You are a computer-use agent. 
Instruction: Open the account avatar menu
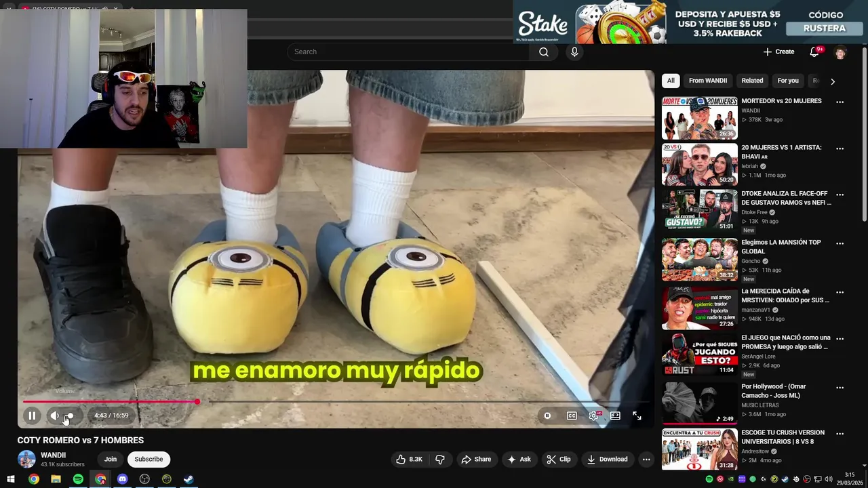tap(840, 52)
